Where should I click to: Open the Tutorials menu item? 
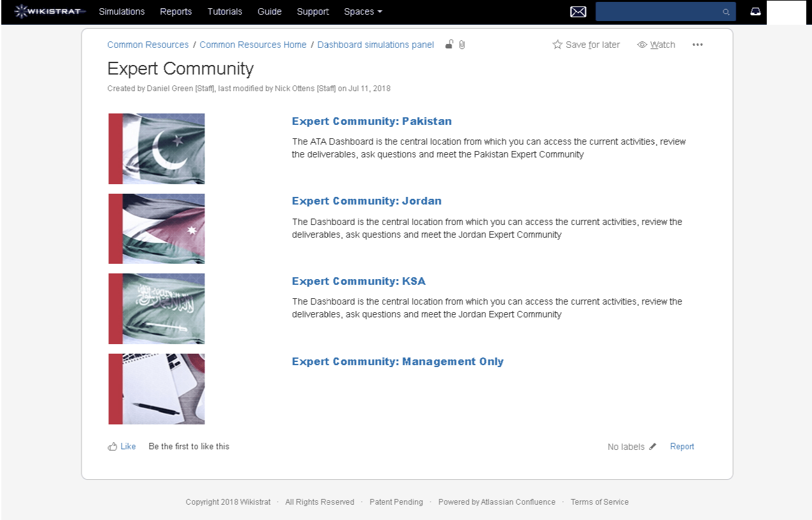[225, 11]
